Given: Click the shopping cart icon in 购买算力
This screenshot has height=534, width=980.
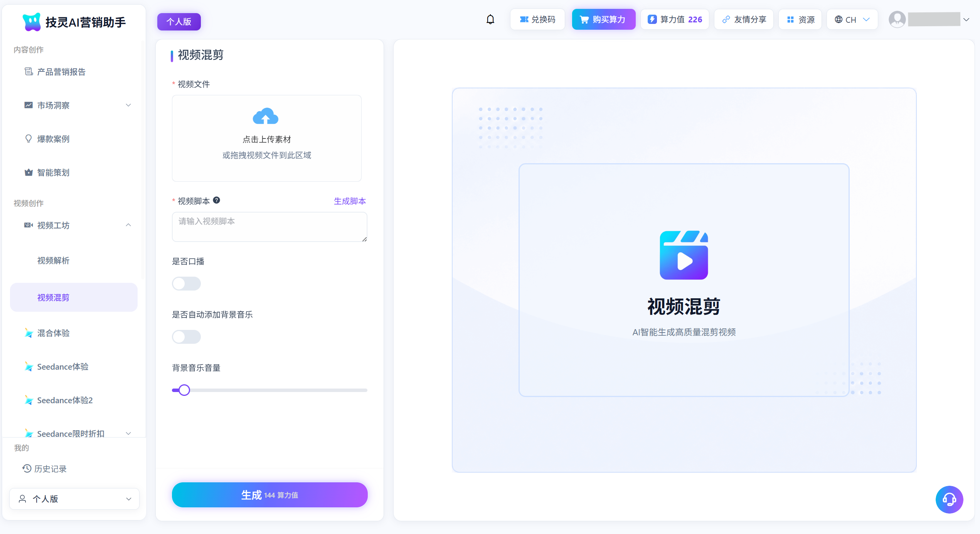Looking at the screenshot, I should [x=584, y=20].
